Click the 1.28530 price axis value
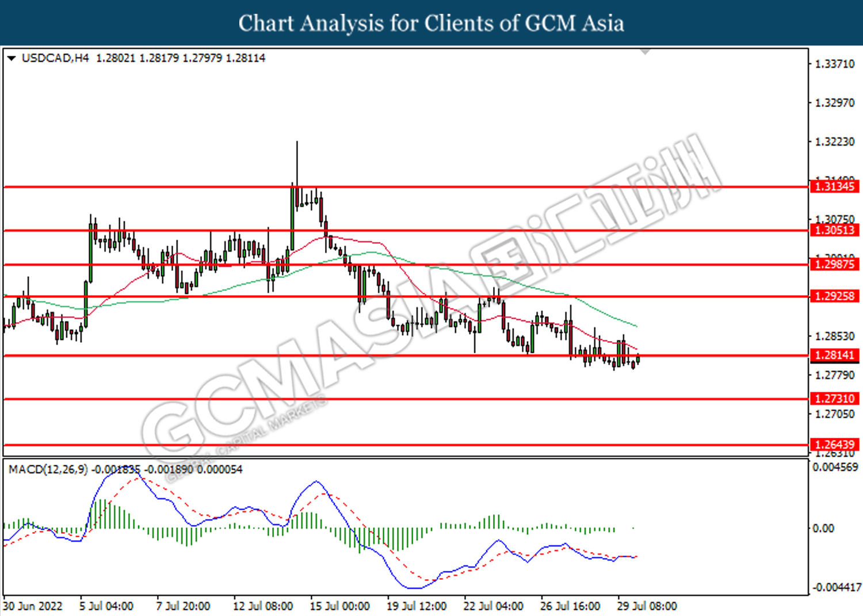 pos(835,336)
